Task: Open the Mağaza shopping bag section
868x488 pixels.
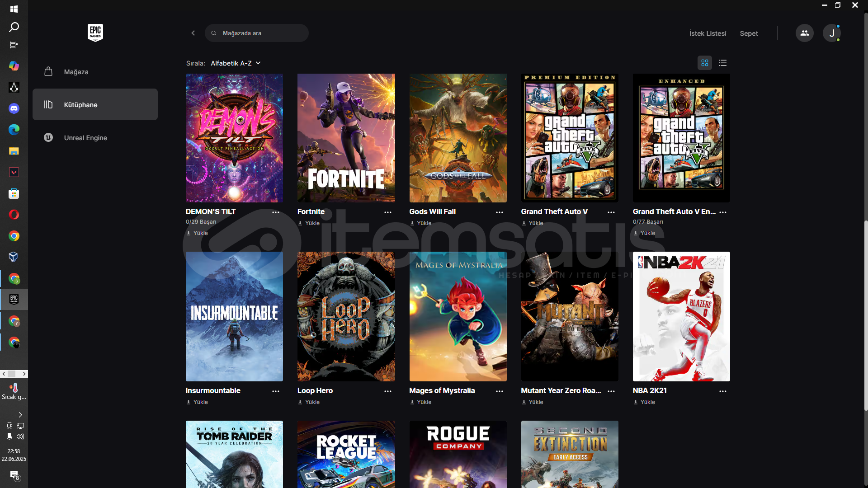Action: (95, 72)
